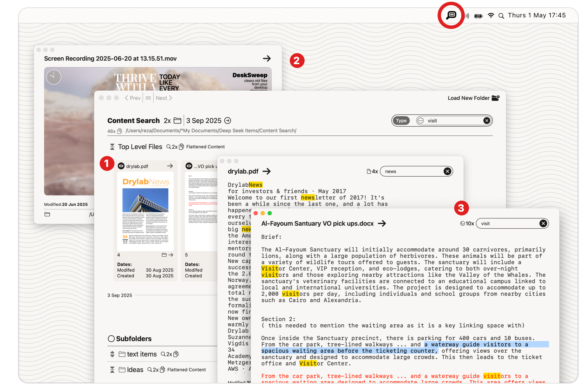Viewport: 588px width, 390px height.
Task: Click Modified:20 Jun 2025 in recording window
Action: pos(66,204)
